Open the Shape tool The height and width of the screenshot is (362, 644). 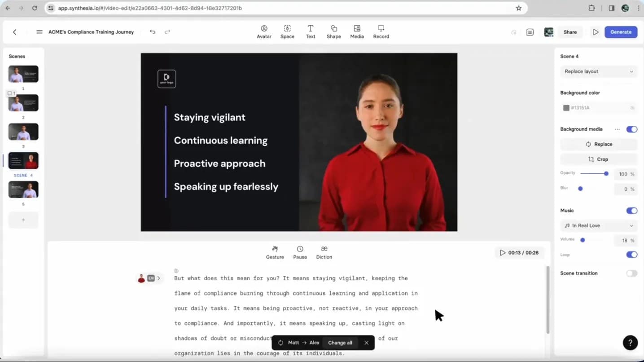click(x=333, y=31)
